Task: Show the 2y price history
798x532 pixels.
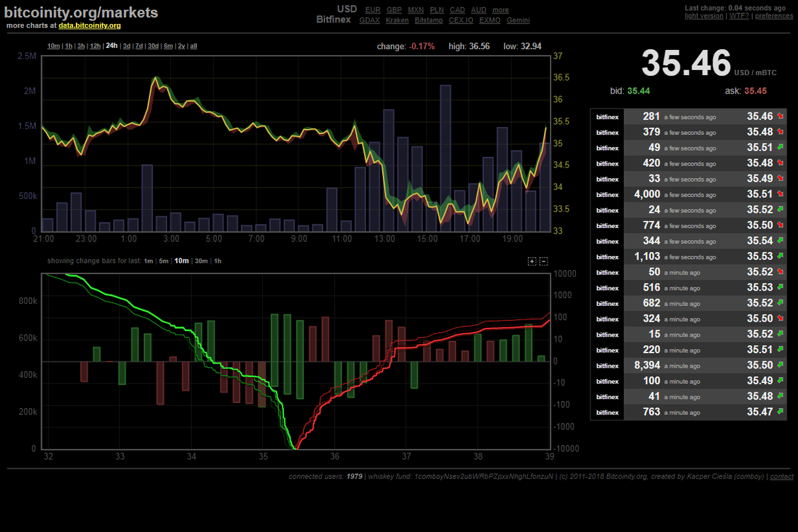Action: point(182,46)
